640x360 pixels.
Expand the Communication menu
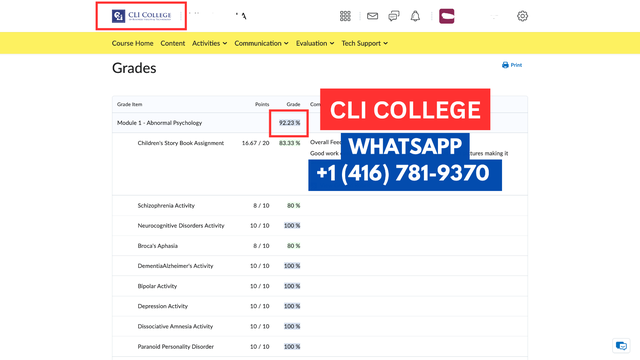[261, 43]
